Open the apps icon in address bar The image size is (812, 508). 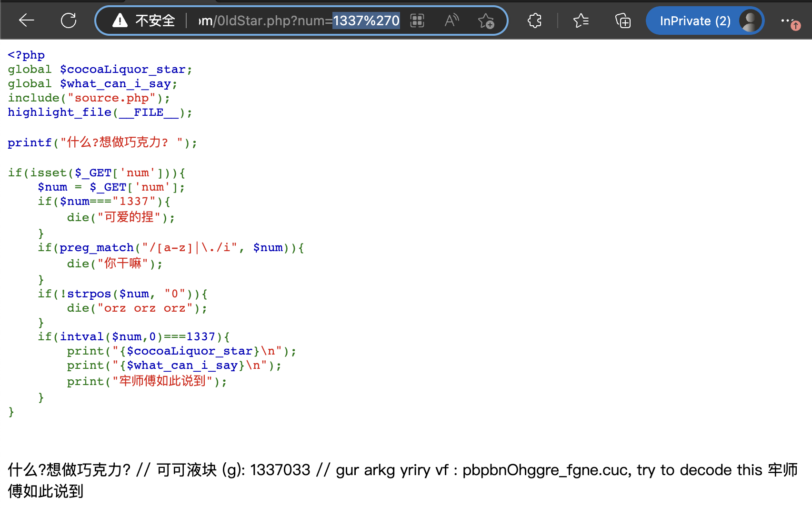click(417, 20)
